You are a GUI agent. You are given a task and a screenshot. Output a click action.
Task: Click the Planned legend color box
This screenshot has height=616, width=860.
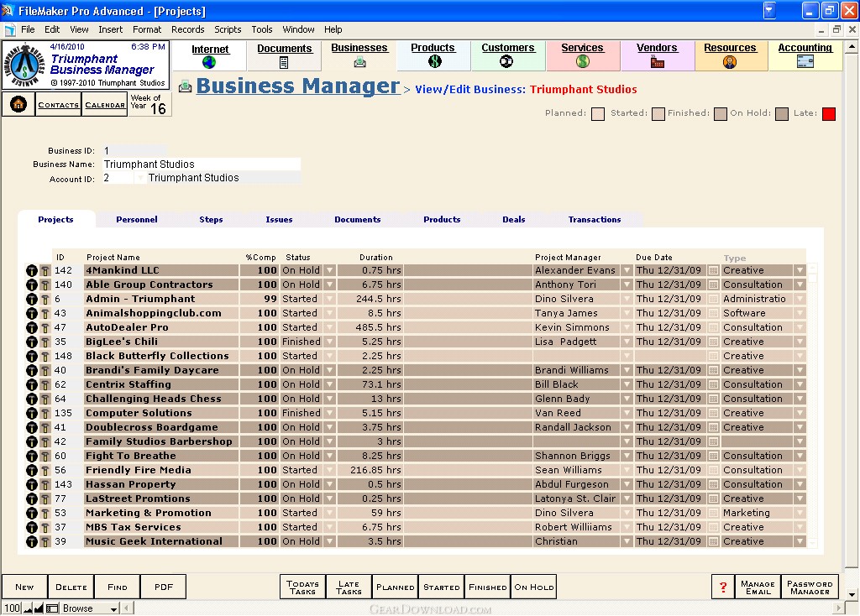tap(598, 113)
